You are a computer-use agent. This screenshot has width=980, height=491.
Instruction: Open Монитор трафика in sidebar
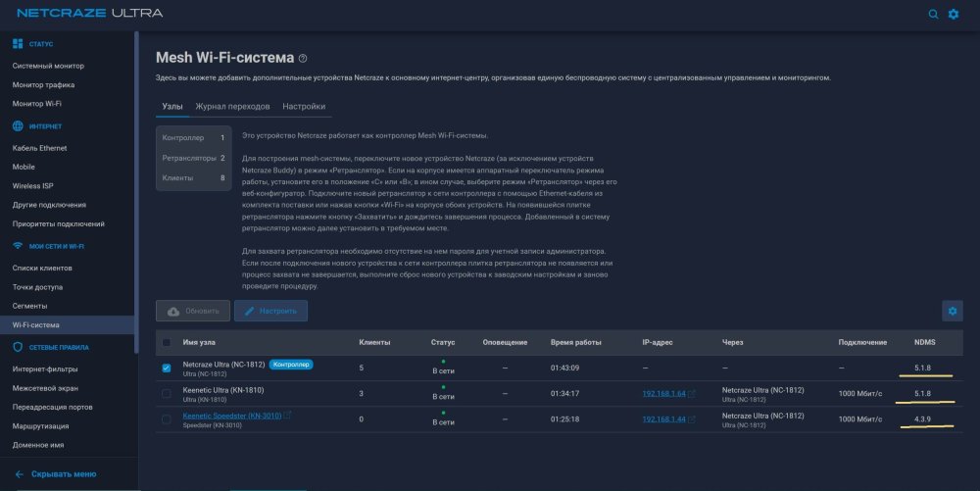tap(43, 84)
